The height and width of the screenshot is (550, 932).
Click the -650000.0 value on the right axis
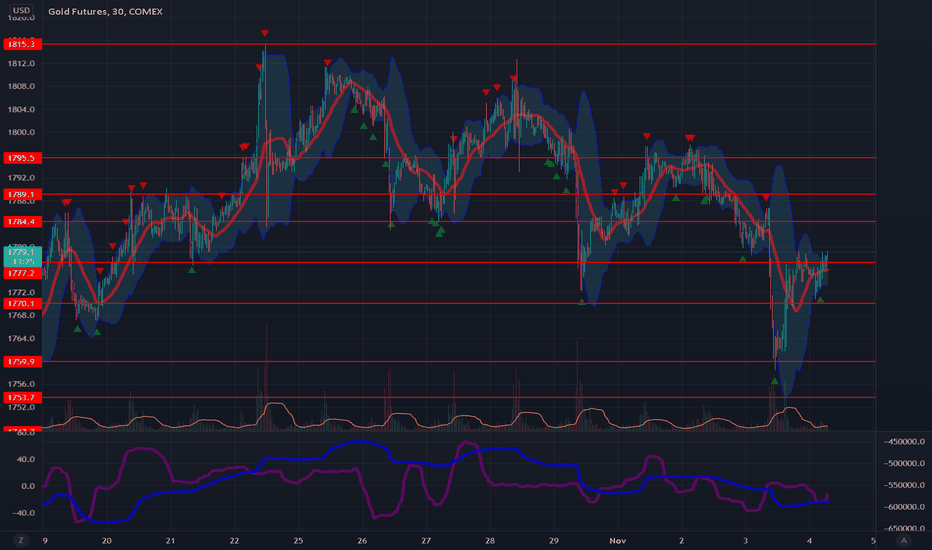click(x=904, y=528)
